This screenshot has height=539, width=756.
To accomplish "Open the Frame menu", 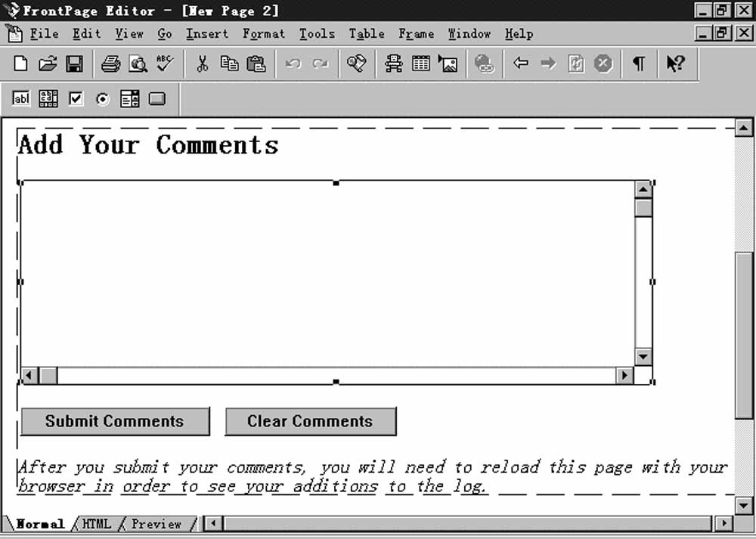I will click(416, 34).
